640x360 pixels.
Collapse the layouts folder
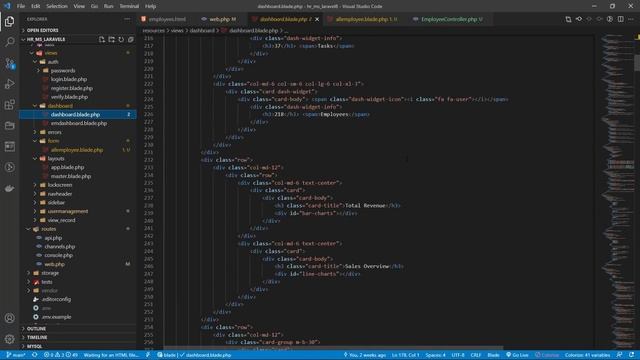click(78, 159)
